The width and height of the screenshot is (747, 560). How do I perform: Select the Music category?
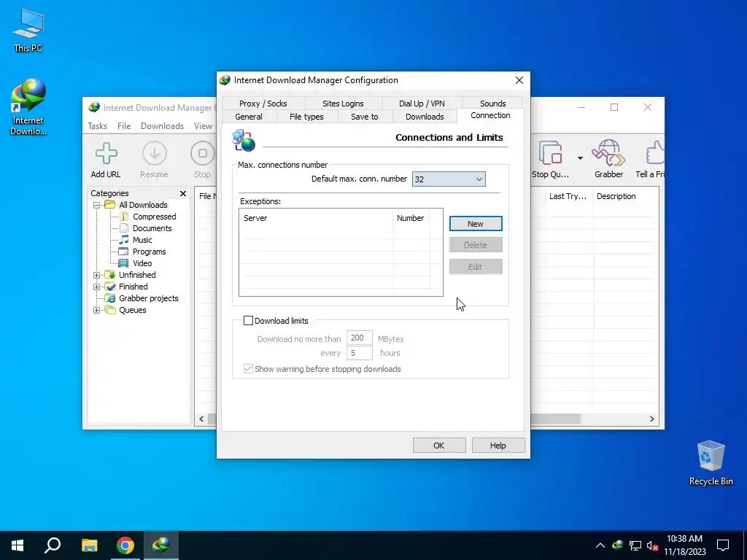[x=142, y=240]
